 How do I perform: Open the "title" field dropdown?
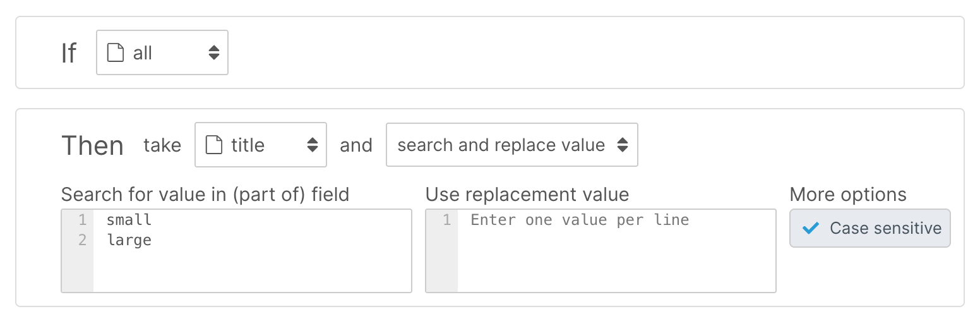click(260, 145)
